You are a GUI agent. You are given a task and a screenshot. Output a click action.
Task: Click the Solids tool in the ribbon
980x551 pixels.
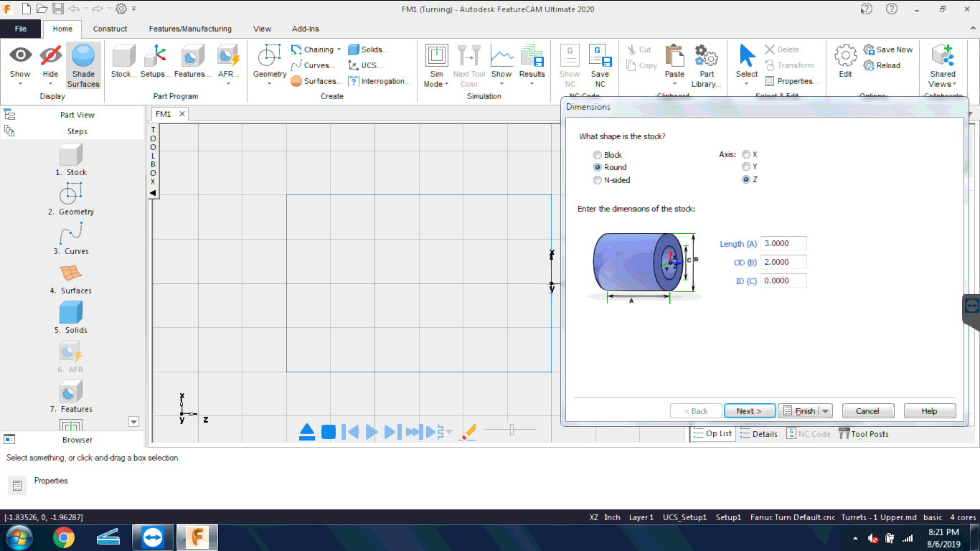[x=368, y=50]
